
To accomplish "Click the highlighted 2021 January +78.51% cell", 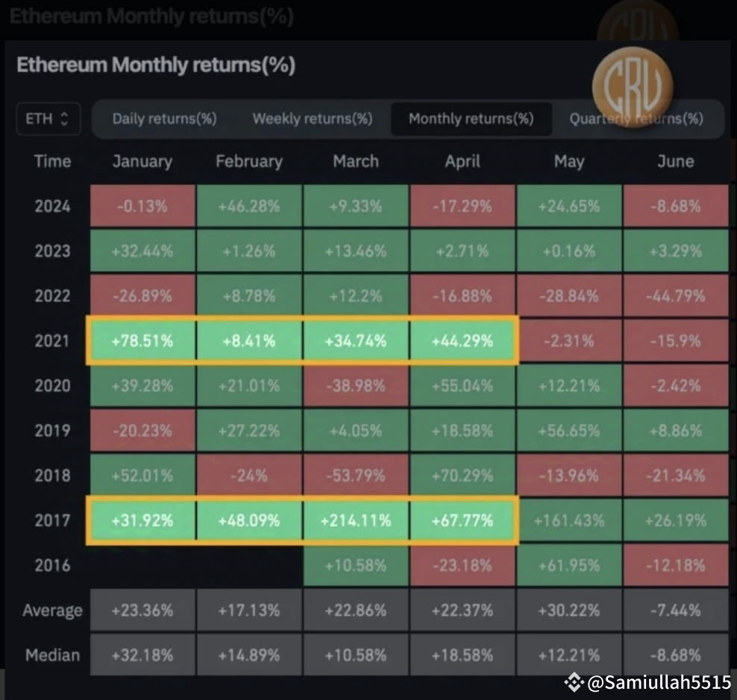I will (142, 340).
